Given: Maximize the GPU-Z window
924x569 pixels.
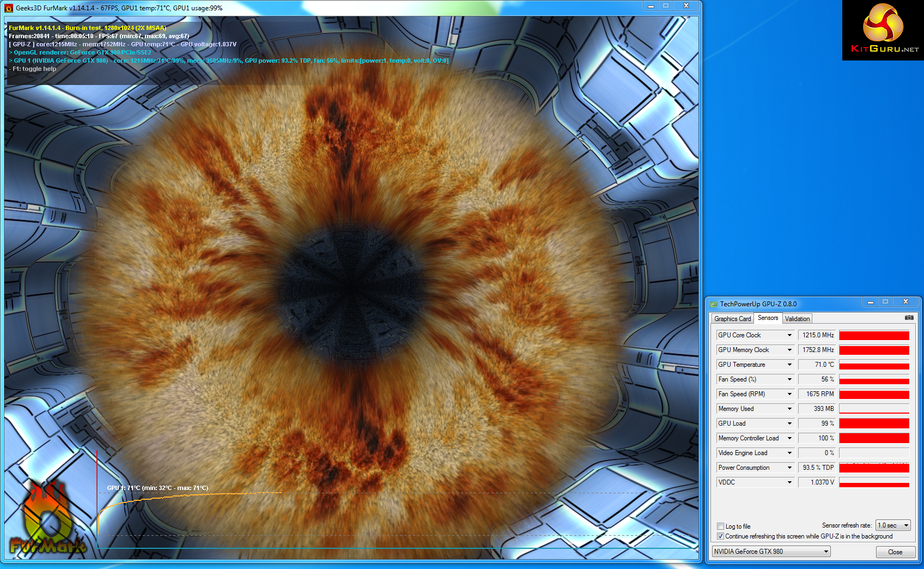Looking at the screenshot, I should click(x=885, y=302).
